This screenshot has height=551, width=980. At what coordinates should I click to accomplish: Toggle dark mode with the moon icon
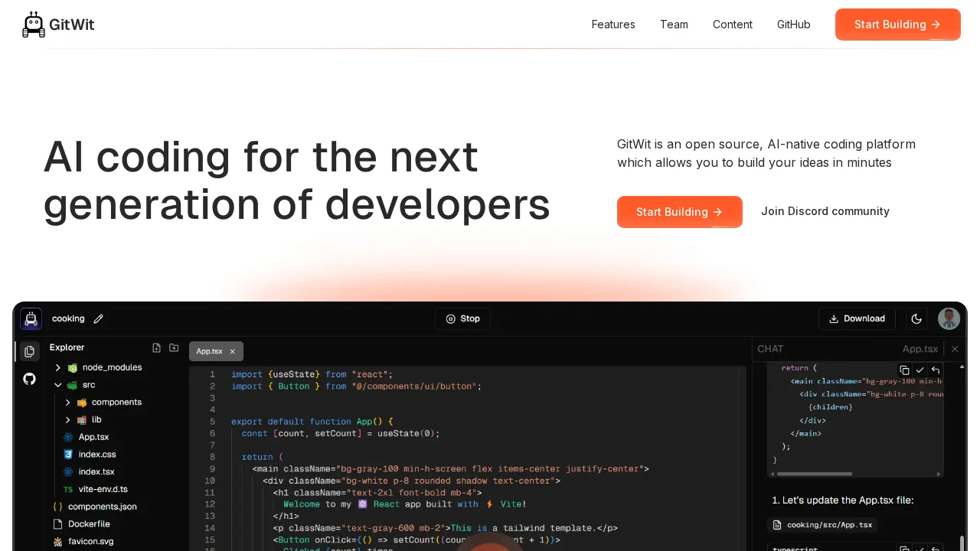[x=916, y=318]
